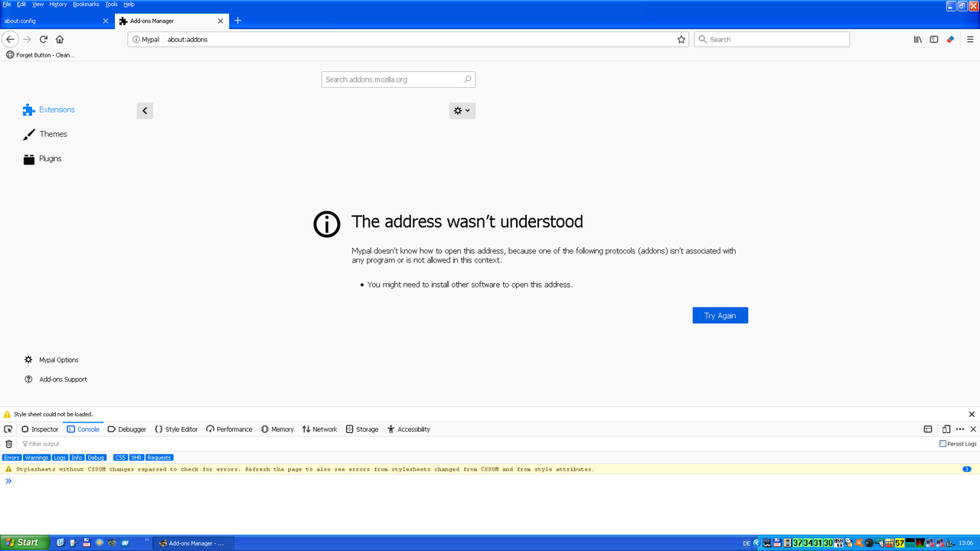Switch to the Accessibility devtools tab
Viewport: 980px width, 551px height.
click(x=409, y=429)
